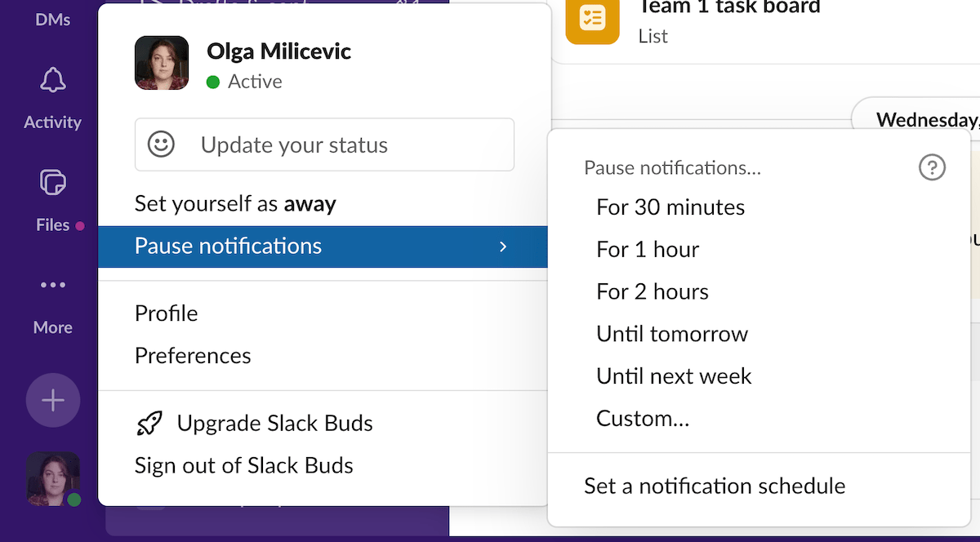980x542 pixels.
Task: Click the Update your status field
Action: 324,145
